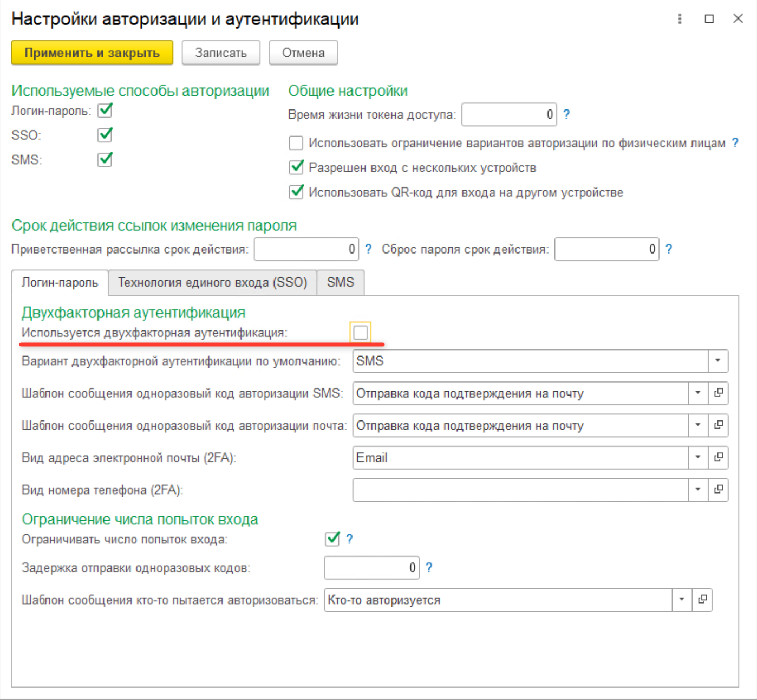This screenshot has height=700, width=757.
Task: Switch to the SMS tab
Action: (x=341, y=282)
